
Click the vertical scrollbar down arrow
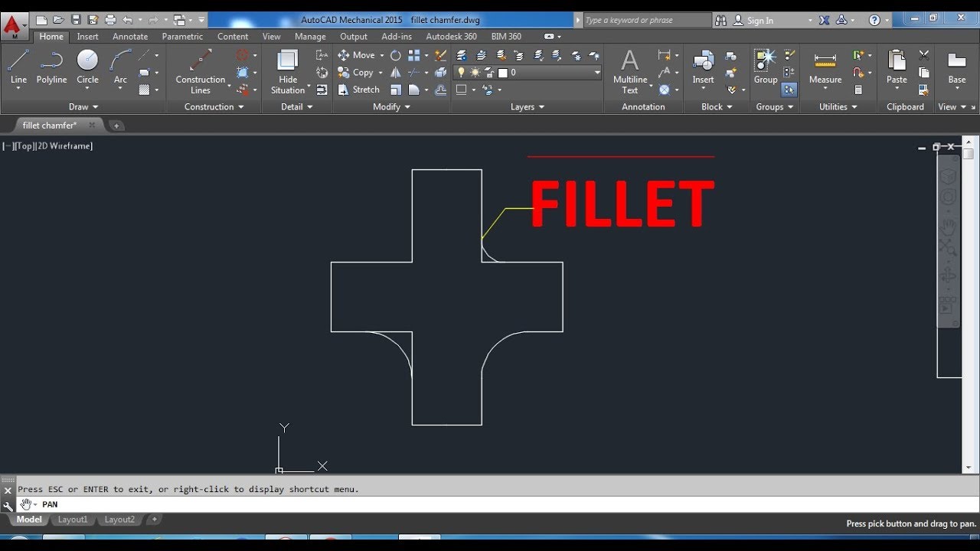[x=969, y=467]
